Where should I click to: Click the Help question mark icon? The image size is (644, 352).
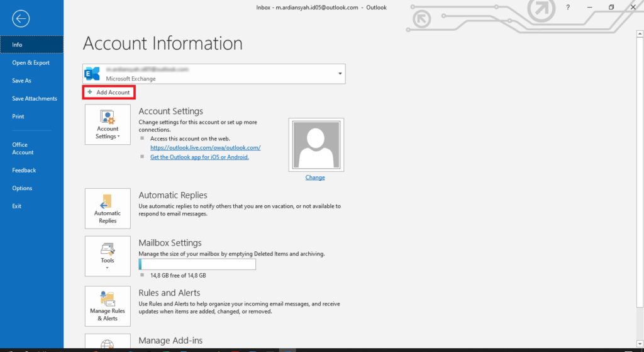[x=568, y=8]
